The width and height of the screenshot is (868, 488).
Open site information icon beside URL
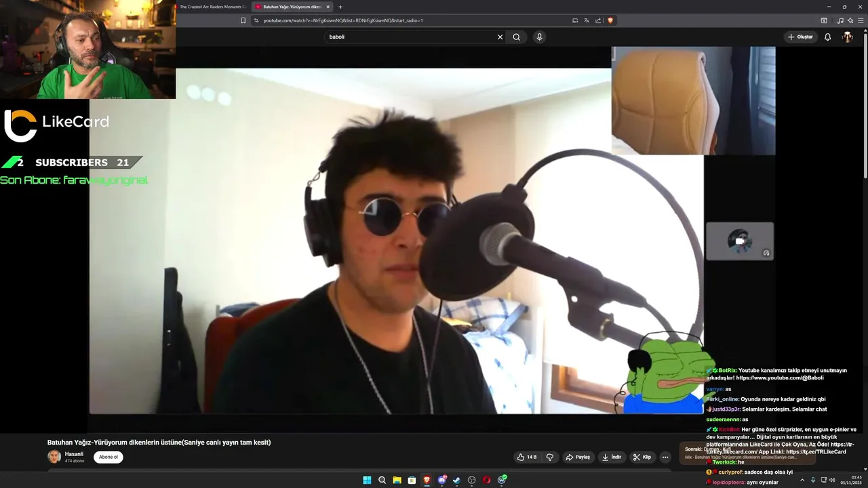click(x=256, y=20)
